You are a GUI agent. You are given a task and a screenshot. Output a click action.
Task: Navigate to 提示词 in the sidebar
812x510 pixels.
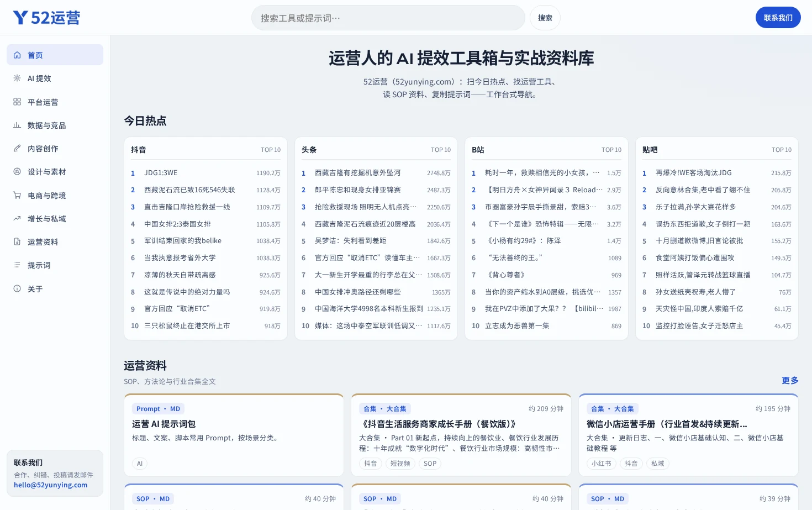[x=55, y=265]
